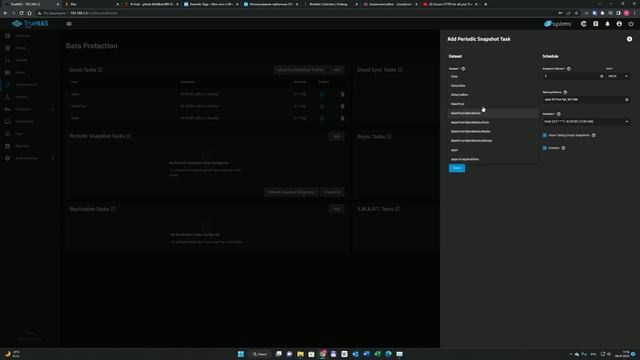
Task: Toggle Enabled checkbox for MainPool scrub task
Action: click(x=322, y=107)
